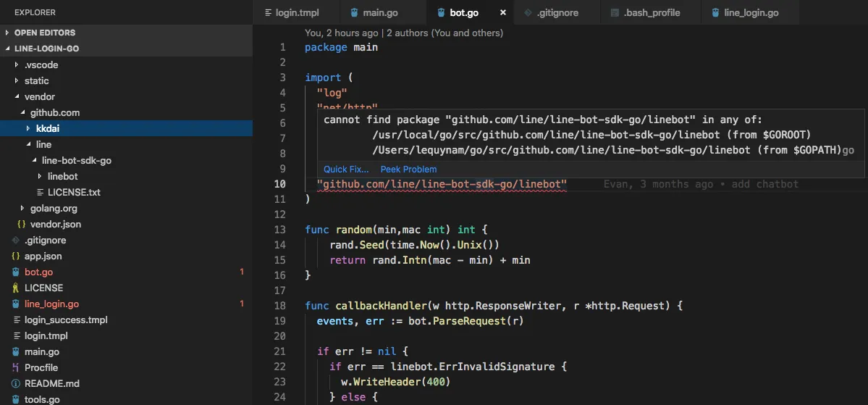
Task: Click the gopher icon beside line_login.go in explorer
Action: click(15, 304)
